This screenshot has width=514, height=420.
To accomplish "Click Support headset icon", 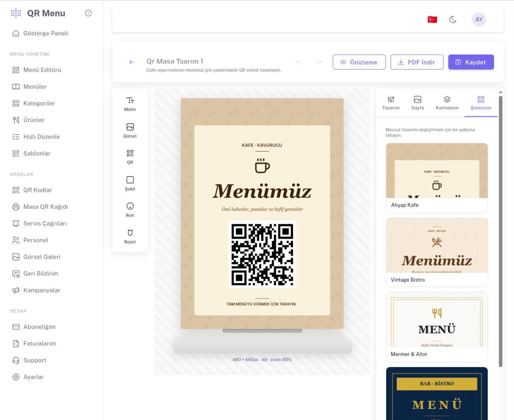I will (x=16, y=360).
